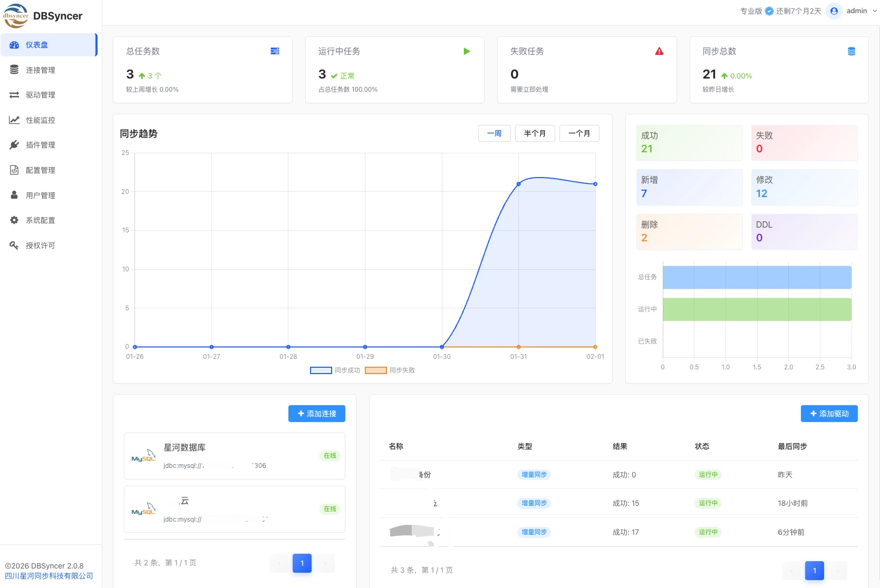Viewport: 880px width, 588px height.
Task: Click the 成功: 17 result cell
Action: pyautogui.click(x=626, y=532)
